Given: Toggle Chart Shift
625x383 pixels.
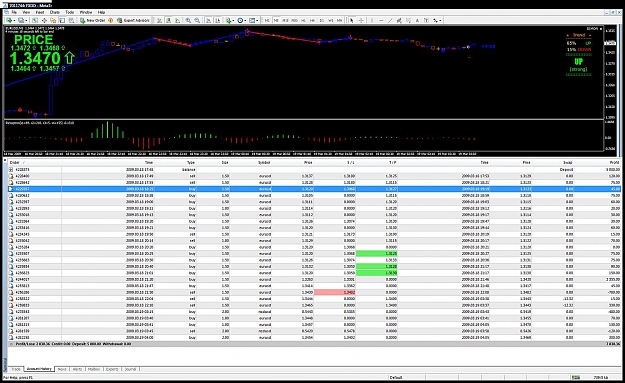Looking at the screenshot, I should (x=218, y=20).
